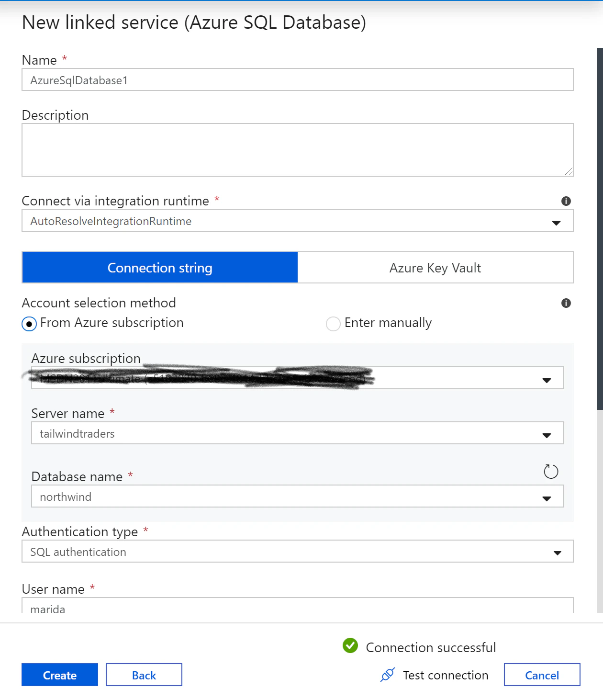Click the Back button
The width and height of the screenshot is (603, 700).
[x=144, y=675]
